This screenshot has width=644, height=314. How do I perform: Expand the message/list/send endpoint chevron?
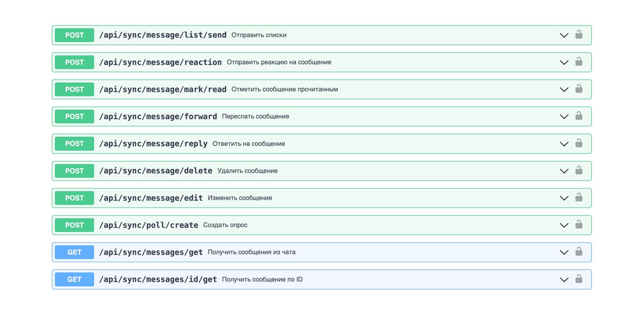[564, 35]
